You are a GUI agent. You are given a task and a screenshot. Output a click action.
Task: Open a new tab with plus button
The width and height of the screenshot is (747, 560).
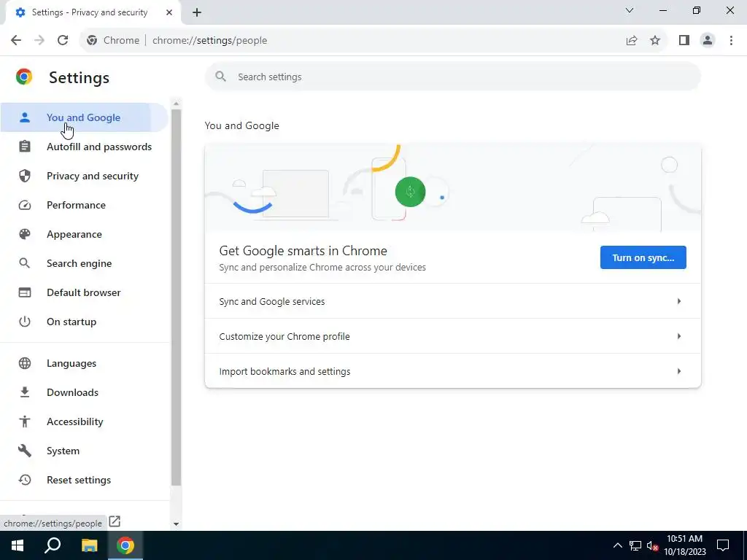click(197, 12)
